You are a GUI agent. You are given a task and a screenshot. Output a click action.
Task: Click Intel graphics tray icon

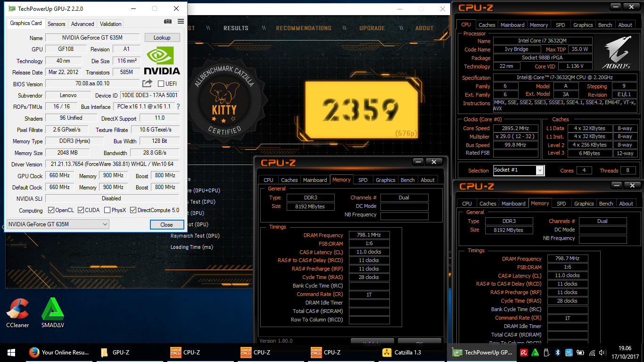pos(569,352)
